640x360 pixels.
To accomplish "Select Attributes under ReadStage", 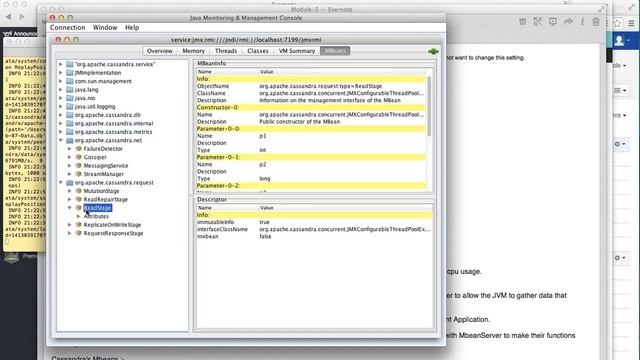I will coord(96,216).
